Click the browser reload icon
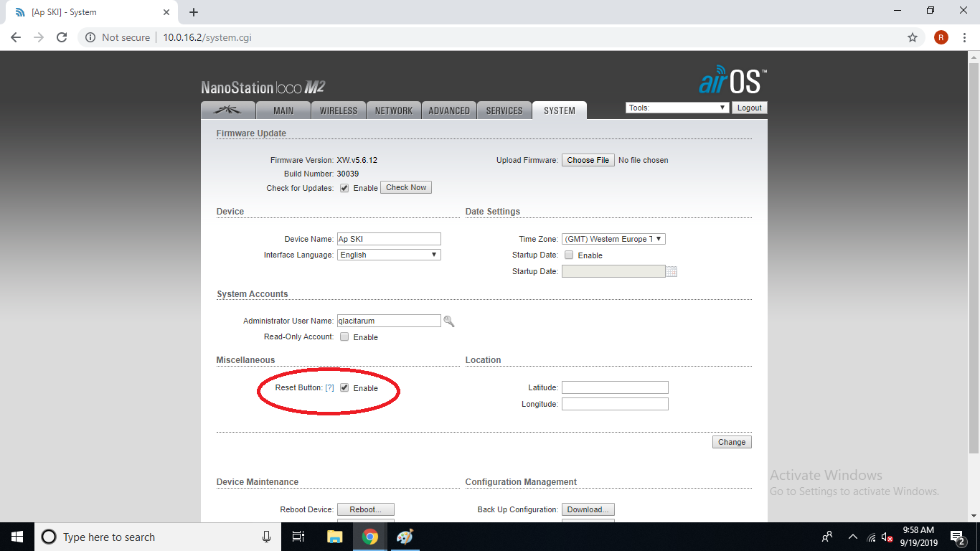The height and width of the screenshot is (551, 980). coord(61,37)
